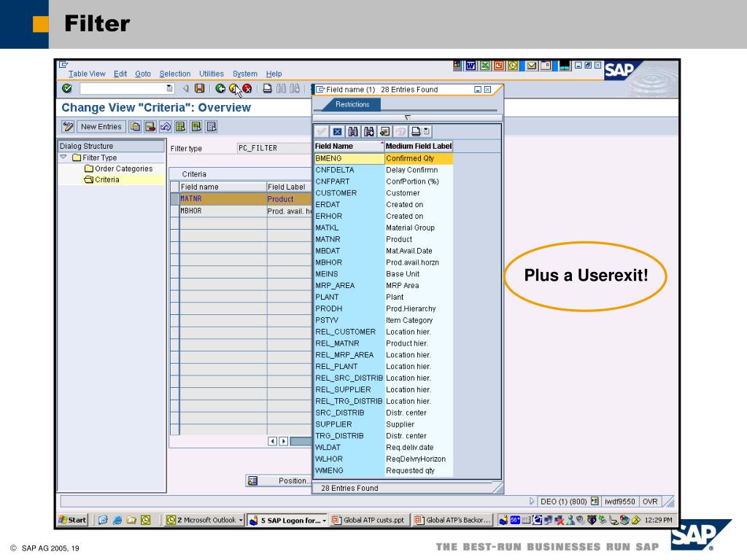
Task: Click the Delete row icon in the application toolbar
Action: click(x=150, y=127)
